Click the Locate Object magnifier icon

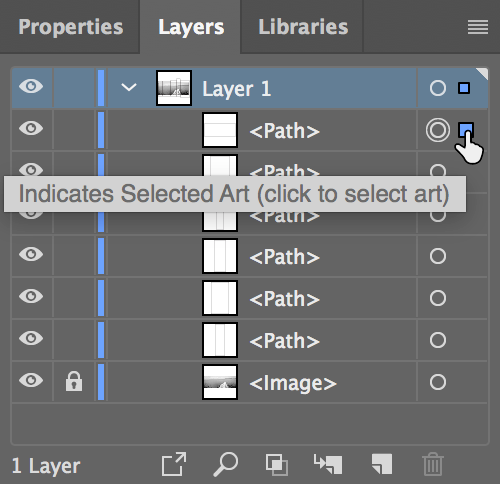[226, 464]
